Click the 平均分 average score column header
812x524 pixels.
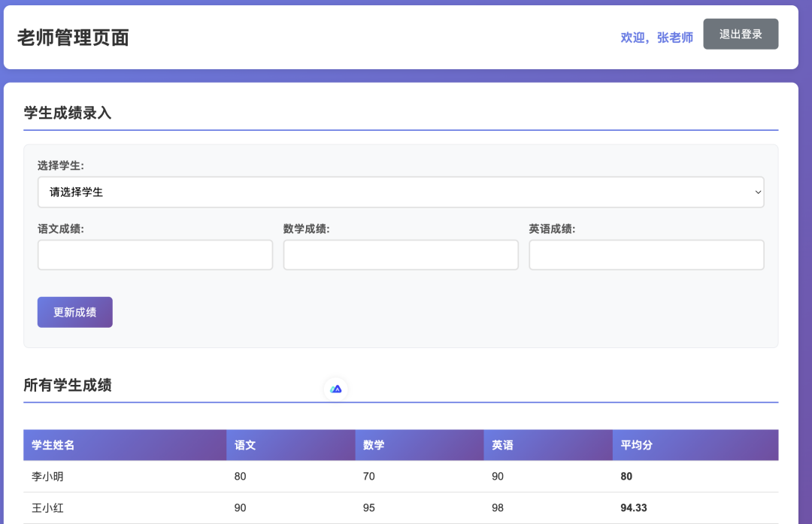point(637,445)
